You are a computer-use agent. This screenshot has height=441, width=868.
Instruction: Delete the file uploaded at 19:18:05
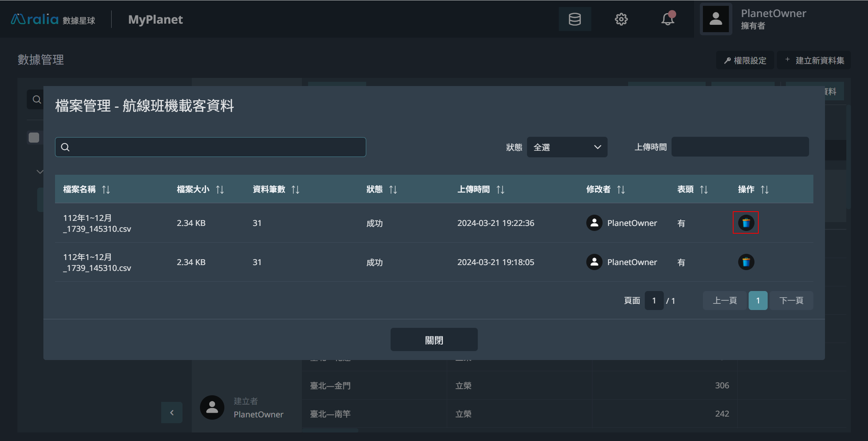[746, 262]
